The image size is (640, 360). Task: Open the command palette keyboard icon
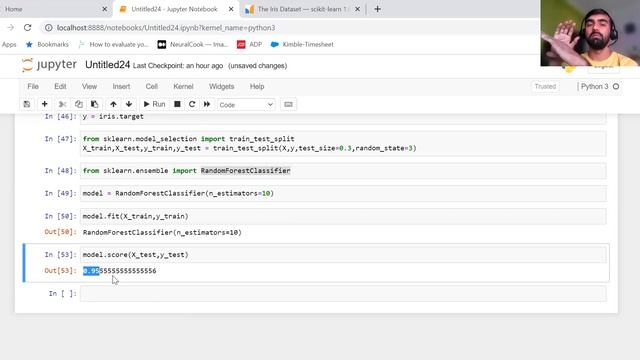(x=288, y=104)
